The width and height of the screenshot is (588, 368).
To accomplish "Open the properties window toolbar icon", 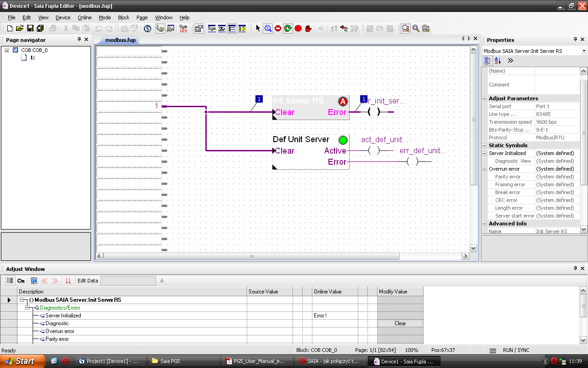I will pos(199,29).
